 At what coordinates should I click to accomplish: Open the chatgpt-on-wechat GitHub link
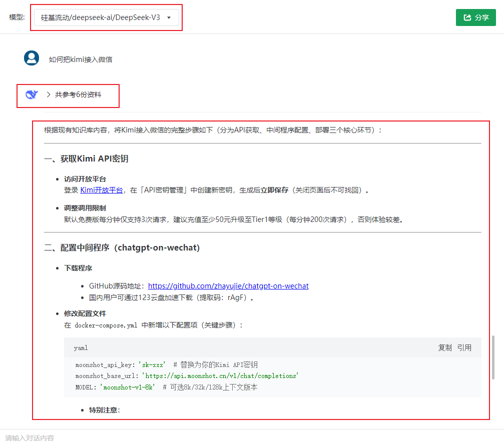coord(228,286)
